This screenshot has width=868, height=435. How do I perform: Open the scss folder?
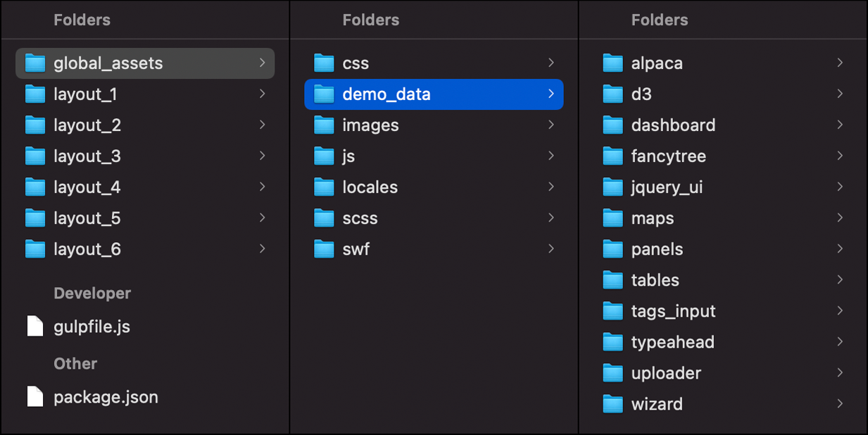434,218
